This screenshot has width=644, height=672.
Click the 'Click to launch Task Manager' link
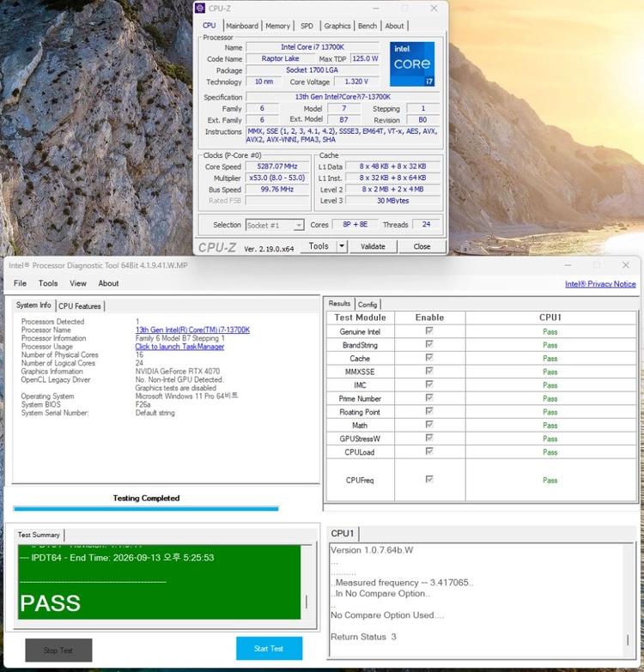point(179,346)
